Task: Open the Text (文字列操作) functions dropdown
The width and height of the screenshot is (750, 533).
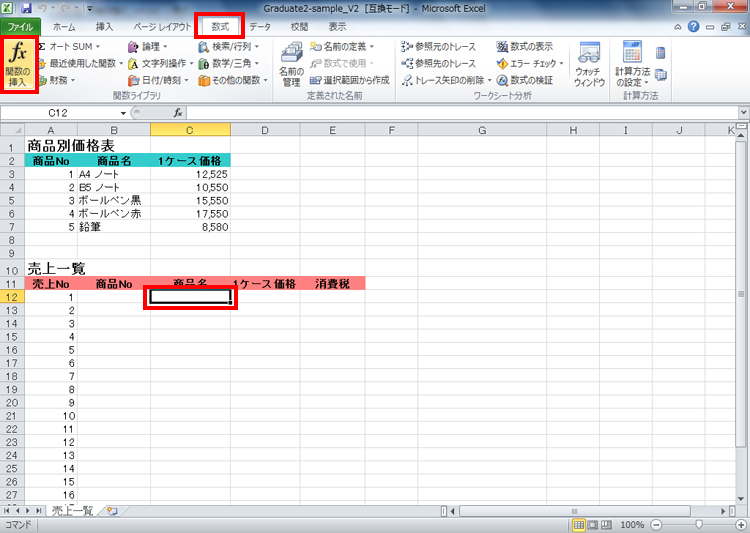Action: (161, 63)
